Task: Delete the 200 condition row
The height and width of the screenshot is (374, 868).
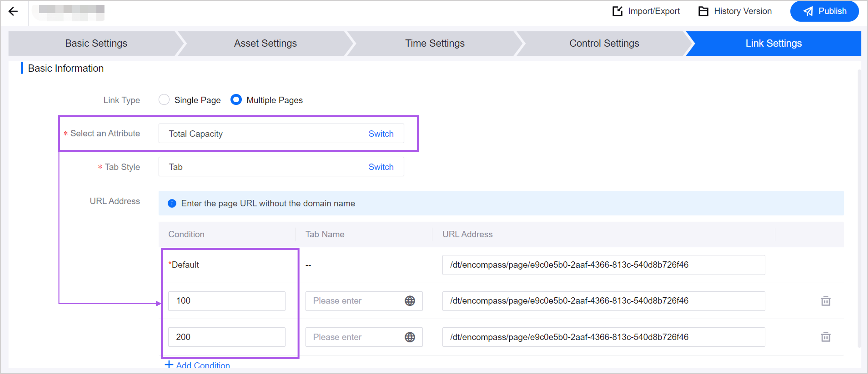Action: click(825, 337)
